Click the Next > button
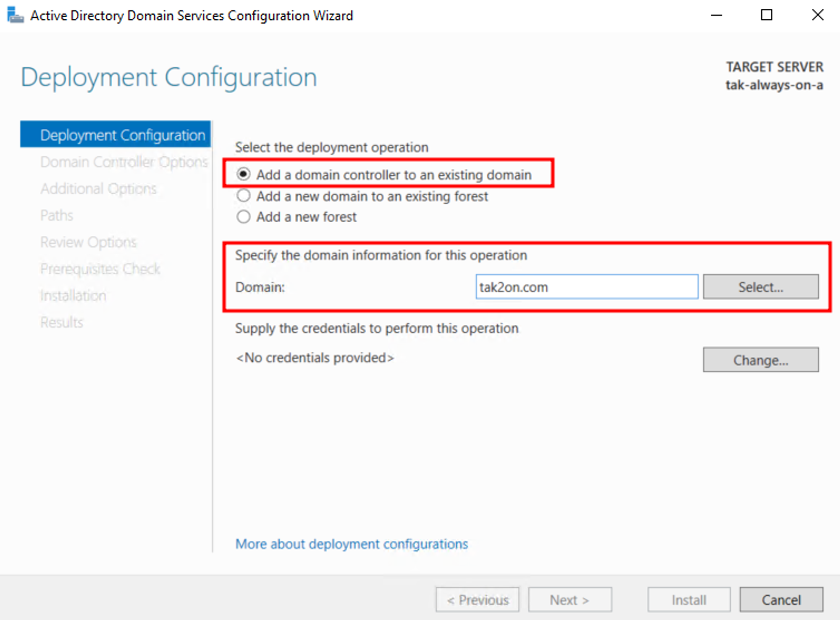The width and height of the screenshot is (840, 620). click(570, 600)
